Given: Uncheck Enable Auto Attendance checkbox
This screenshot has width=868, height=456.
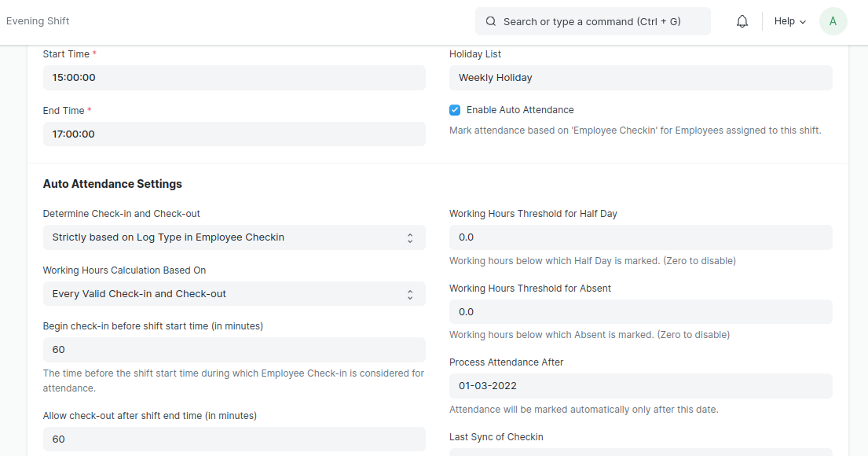Looking at the screenshot, I should click(455, 110).
